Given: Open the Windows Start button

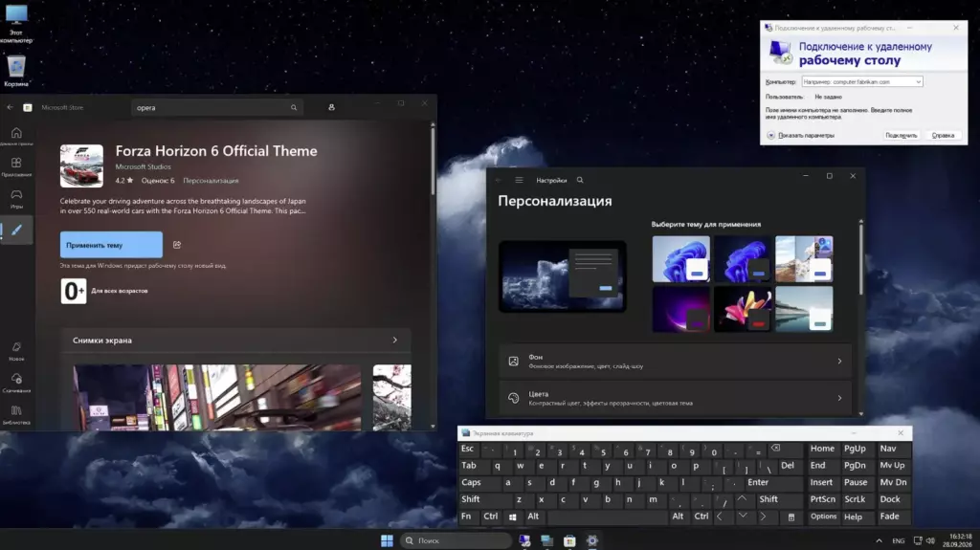Looking at the screenshot, I should click(387, 540).
